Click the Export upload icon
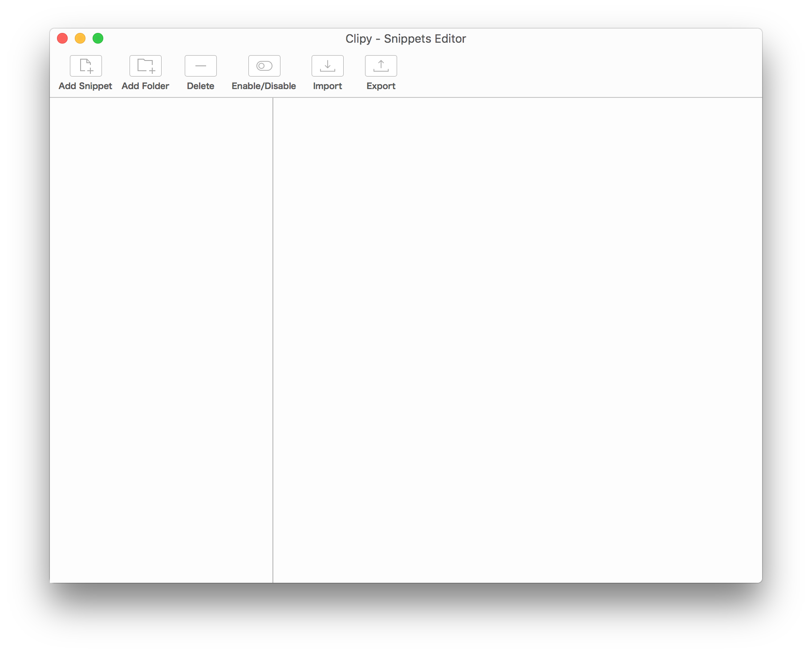The image size is (812, 654). pyautogui.click(x=381, y=65)
